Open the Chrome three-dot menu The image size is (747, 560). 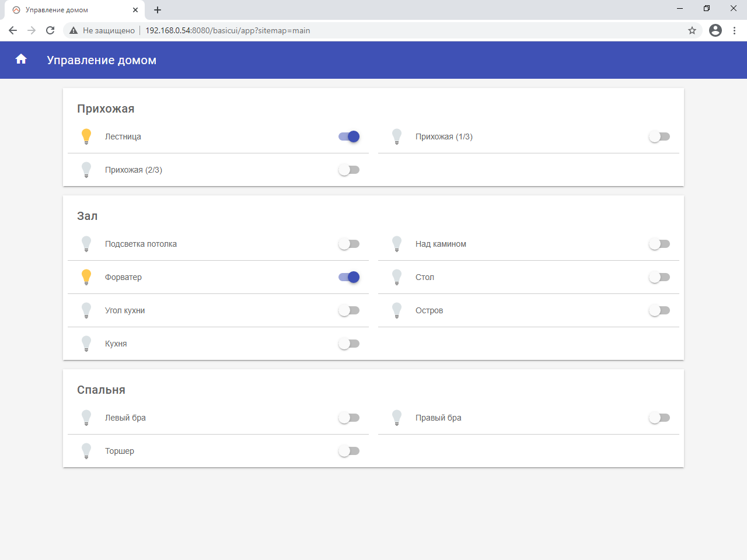pyautogui.click(x=734, y=30)
